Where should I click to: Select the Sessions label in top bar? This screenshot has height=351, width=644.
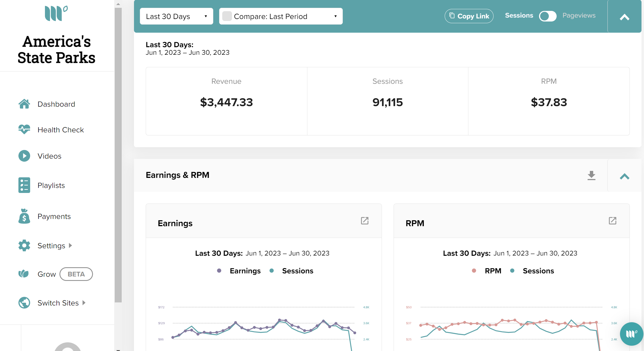pos(519,15)
